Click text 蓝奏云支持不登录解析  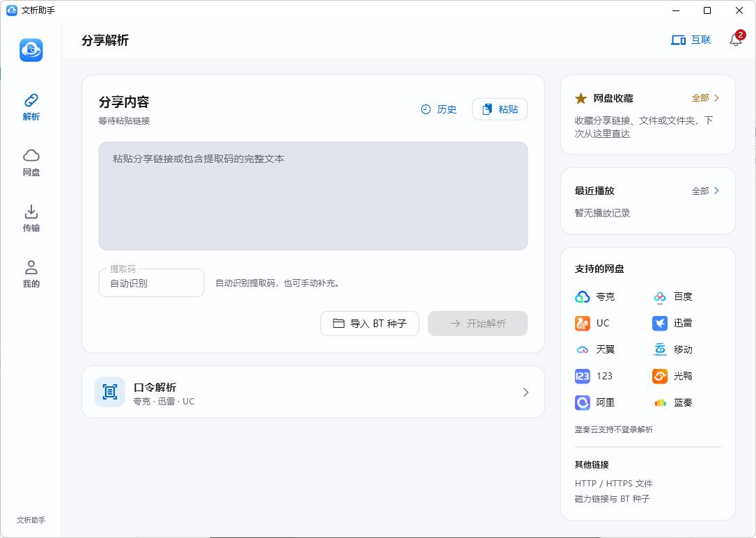[614, 429]
